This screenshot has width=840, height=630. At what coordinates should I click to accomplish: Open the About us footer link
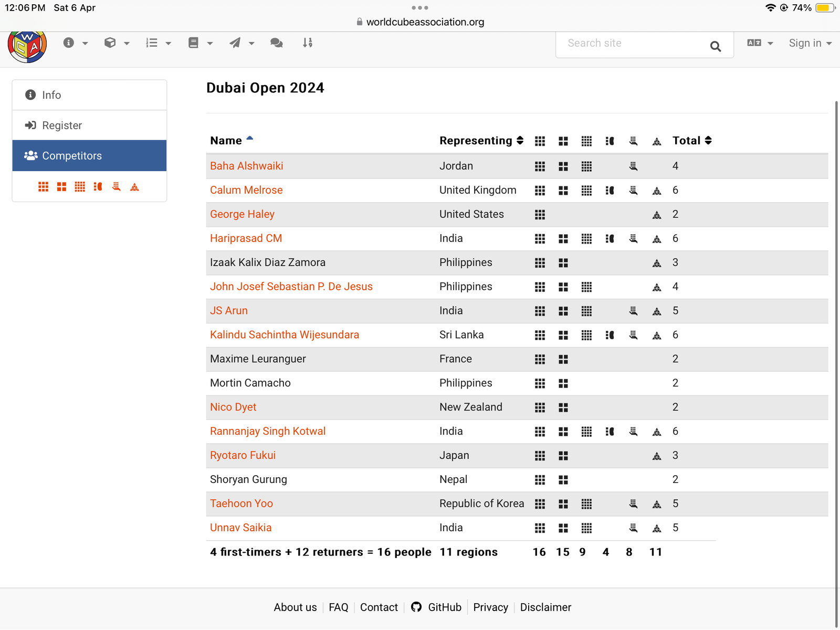(295, 607)
